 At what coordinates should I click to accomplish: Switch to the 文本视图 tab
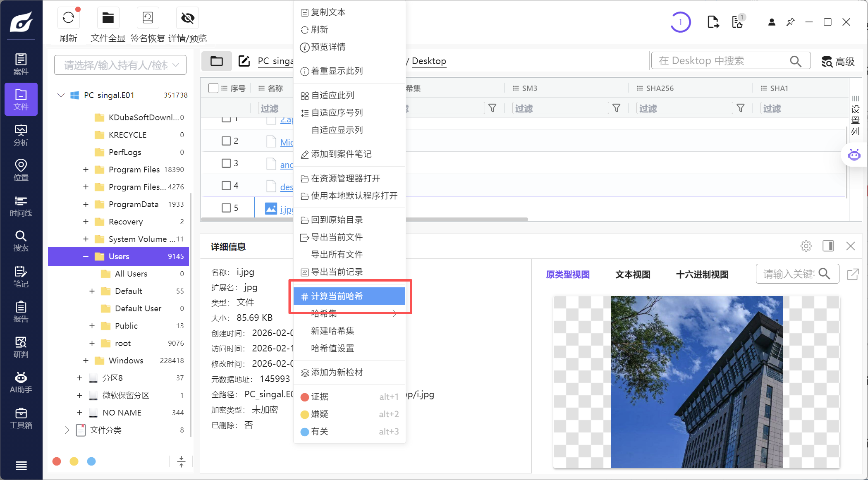(633, 275)
